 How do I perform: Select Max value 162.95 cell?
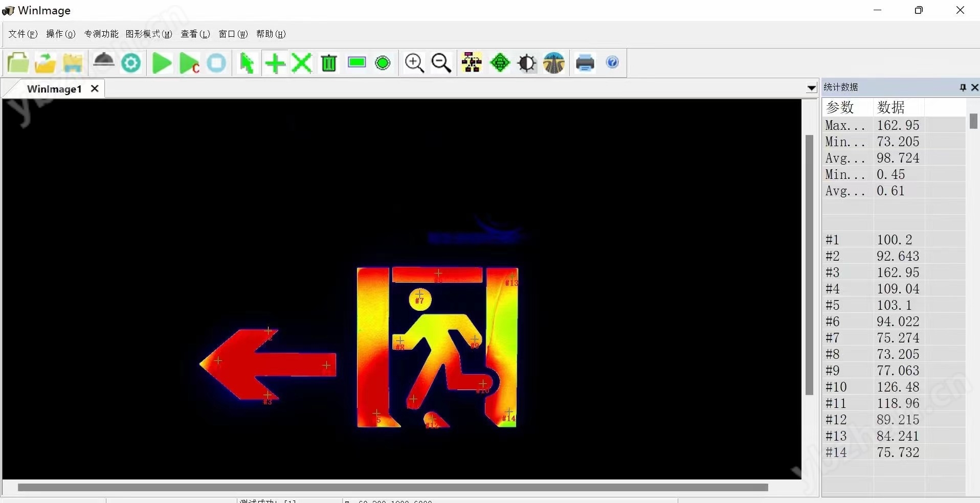pos(898,125)
